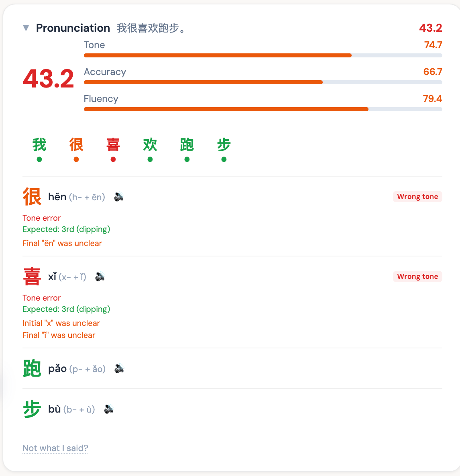Click the Pronunciation section heading

pos(73,28)
